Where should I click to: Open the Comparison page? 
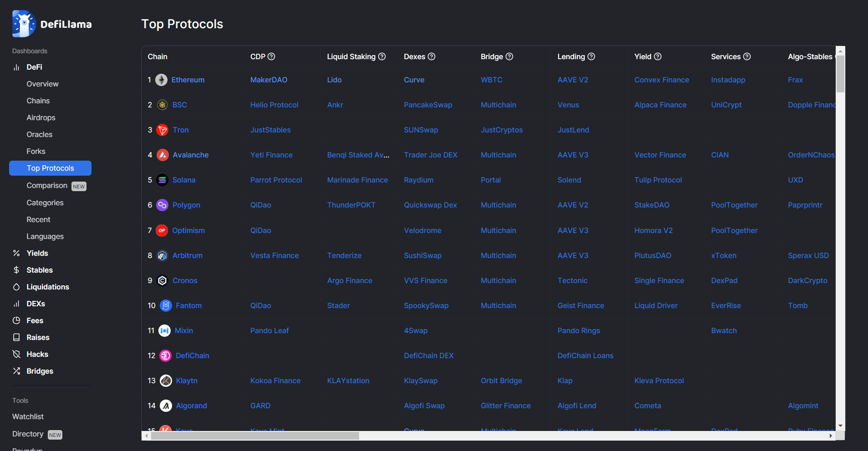tap(47, 186)
